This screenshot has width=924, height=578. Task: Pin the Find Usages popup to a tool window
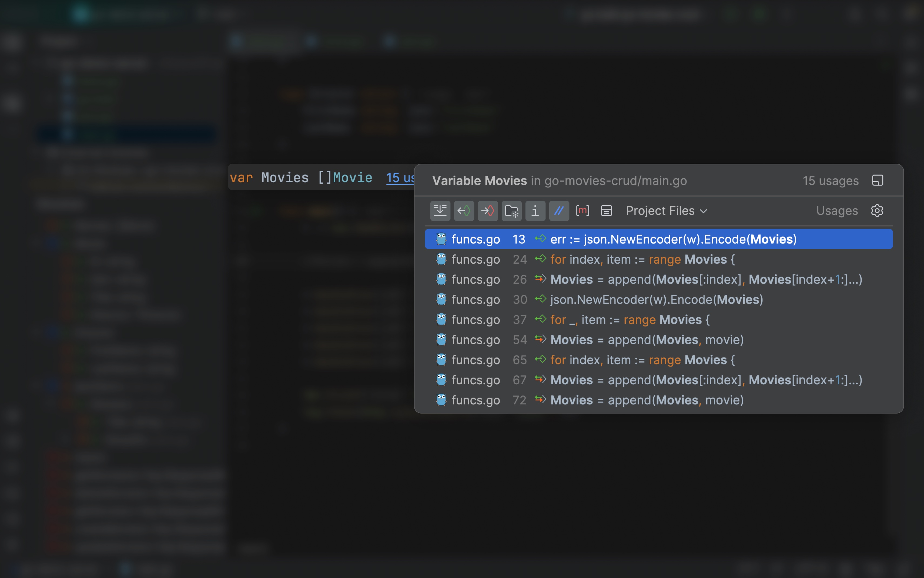[878, 180]
